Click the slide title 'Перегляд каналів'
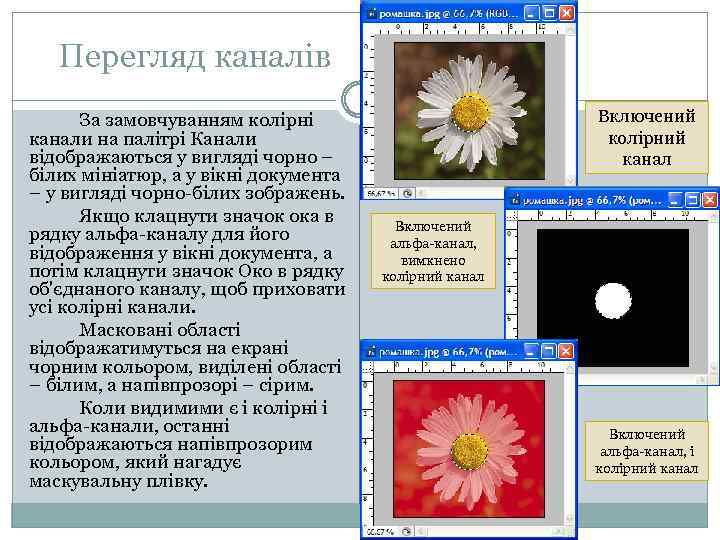Screen dimensions: 720x540 coord(194,56)
